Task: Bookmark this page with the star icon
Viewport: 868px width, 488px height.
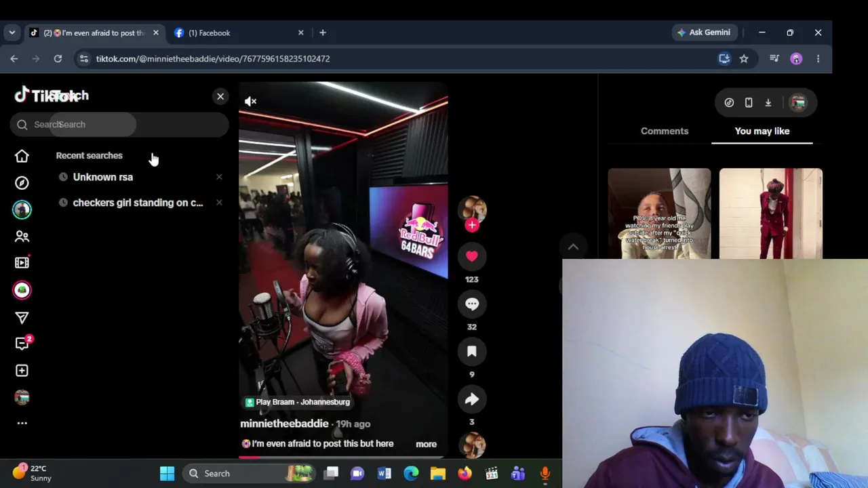Action: (744, 59)
